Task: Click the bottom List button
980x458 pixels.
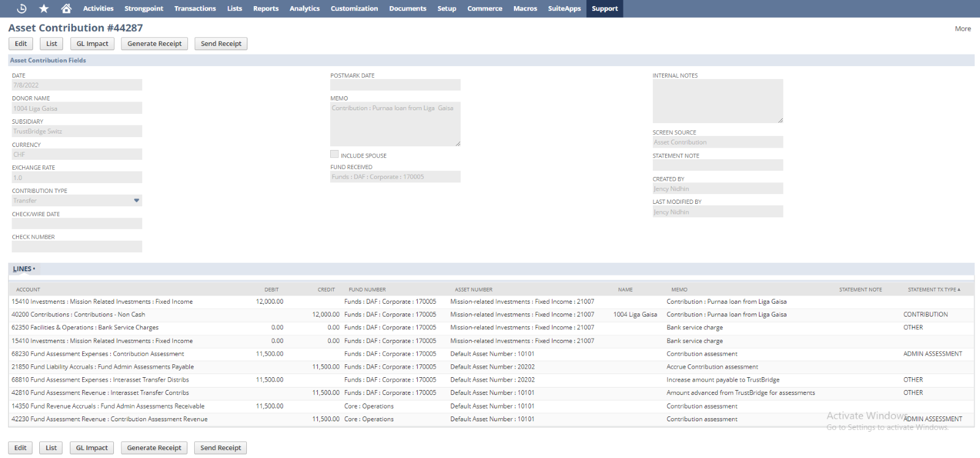Action: [51, 448]
